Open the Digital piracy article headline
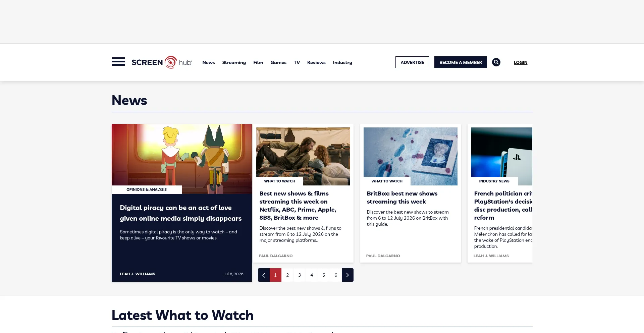Image resolution: width=644 pixels, height=333 pixels. coord(181,213)
